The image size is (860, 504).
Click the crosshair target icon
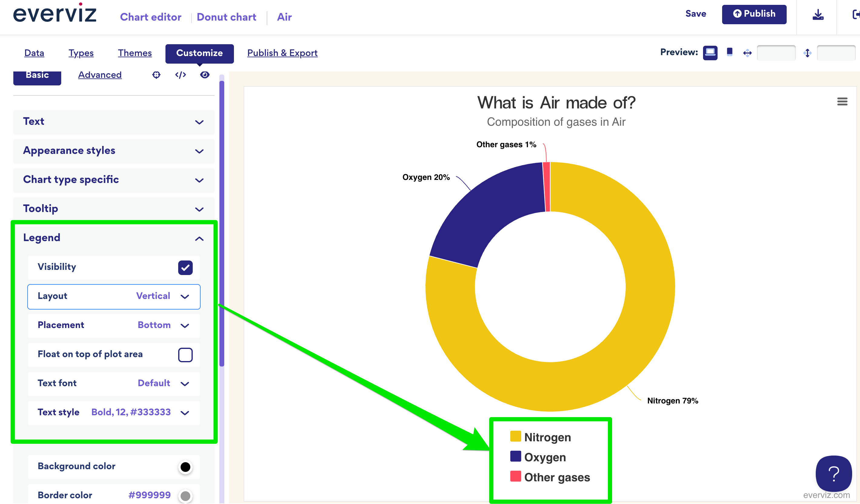click(x=156, y=75)
